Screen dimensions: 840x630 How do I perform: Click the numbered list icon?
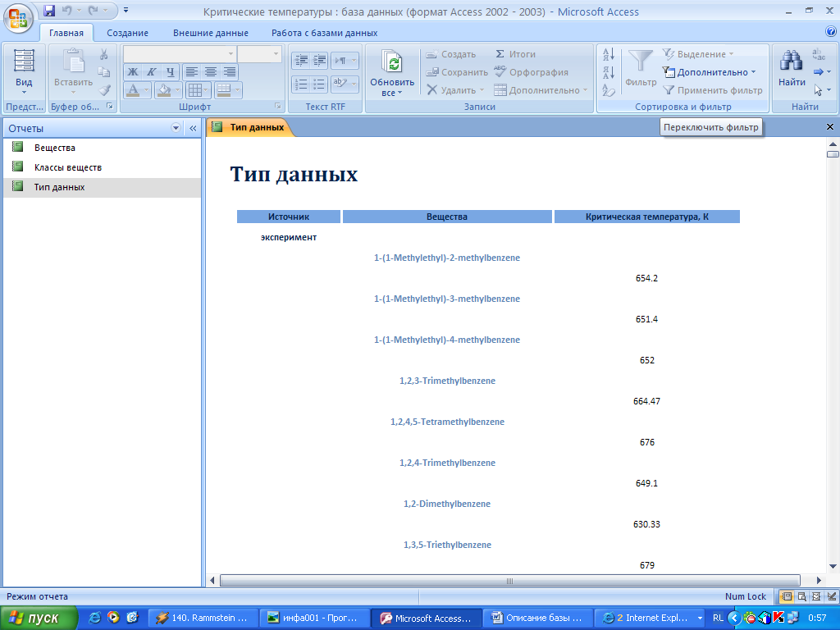[x=301, y=84]
